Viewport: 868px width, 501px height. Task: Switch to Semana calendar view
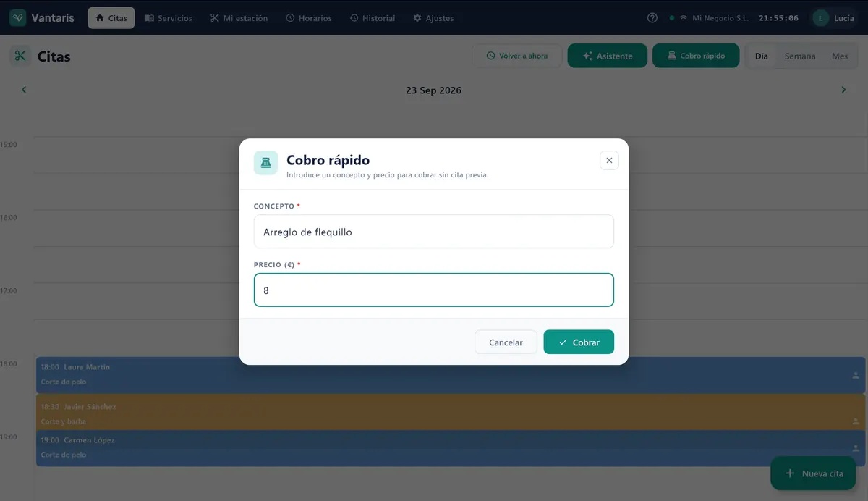(x=800, y=56)
